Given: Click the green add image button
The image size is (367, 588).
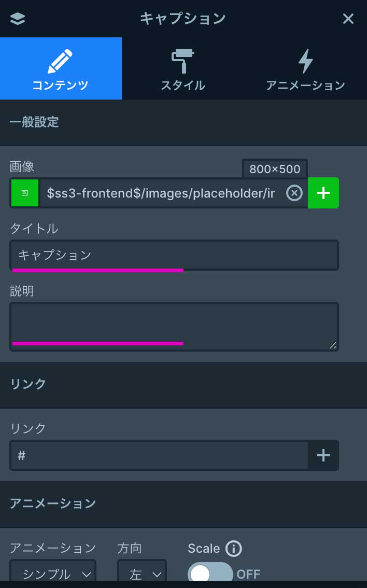Looking at the screenshot, I should tap(323, 193).
